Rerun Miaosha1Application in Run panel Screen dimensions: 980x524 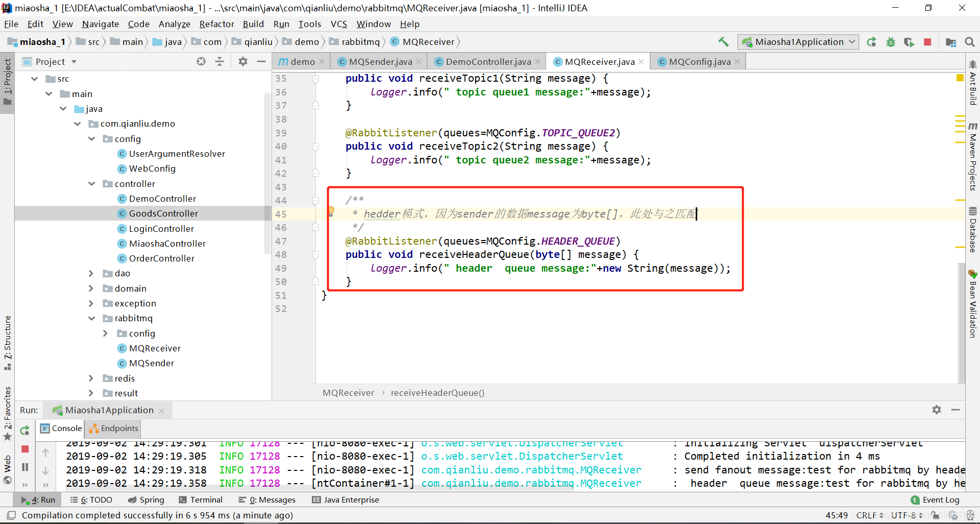[x=24, y=430]
